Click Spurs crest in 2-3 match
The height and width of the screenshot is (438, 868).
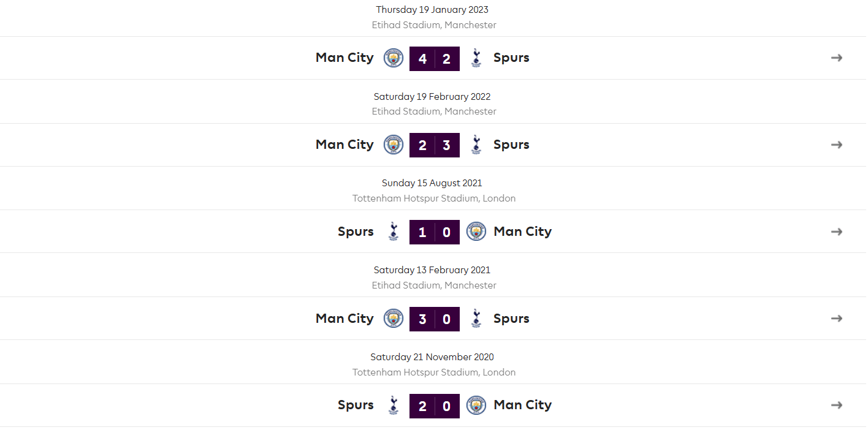tap(476, 145)
